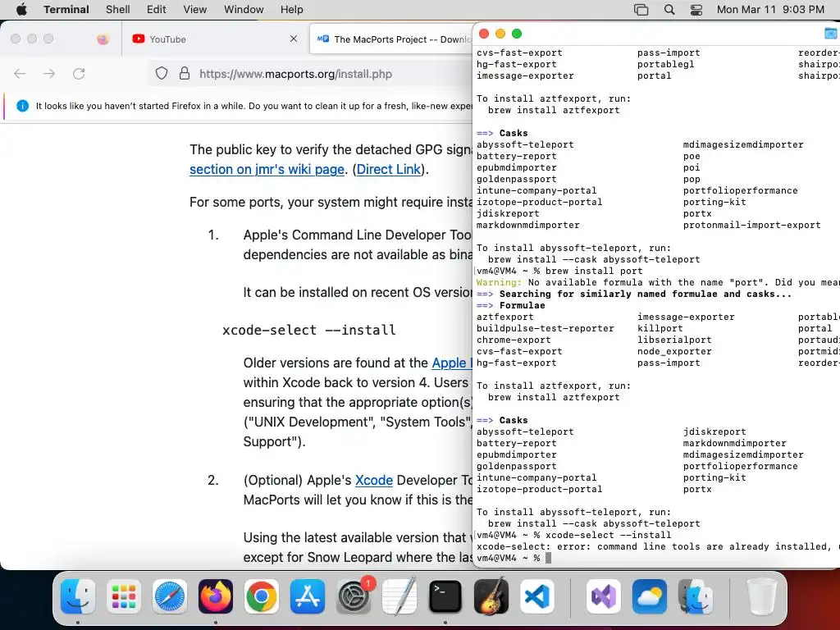Viewport: 840px width, 630px height.
Task: Open the View menu
Action: tap(195, 9)
